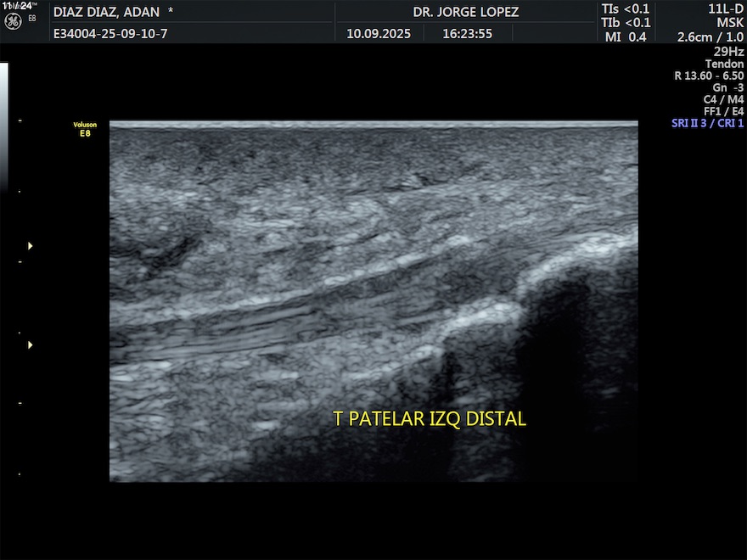Click the 2.6cm / 1.0 depth readout
Viewport: 747px width, 560px height.
point(710,37)
